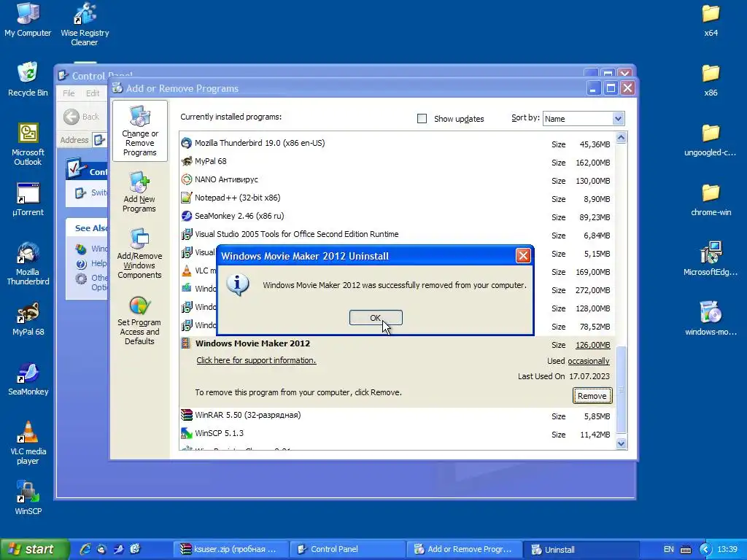
Task: Switch to Control Panel taskbar item
Action: (x=347, y=549)
